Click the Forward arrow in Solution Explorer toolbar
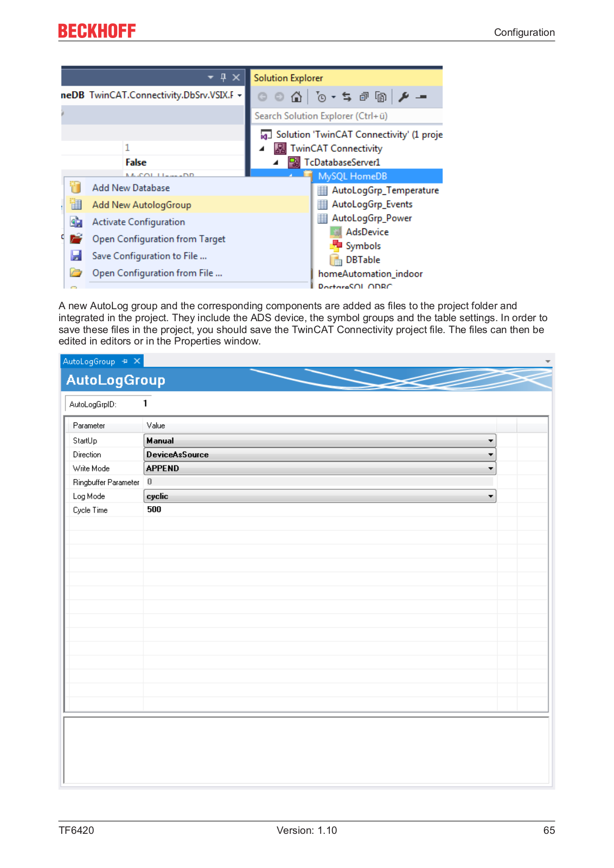614x868 pixels. pyautogui.click(x=279, y=97)
